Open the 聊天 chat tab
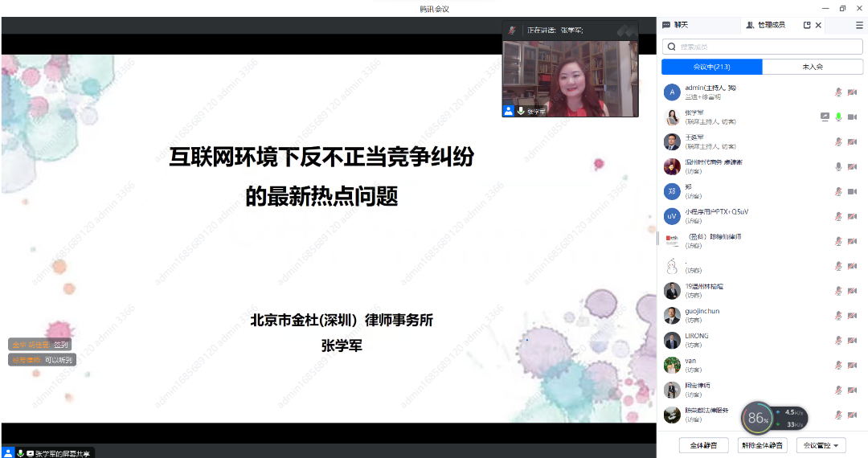Screen dimensions: 868x458 (676, 25)
